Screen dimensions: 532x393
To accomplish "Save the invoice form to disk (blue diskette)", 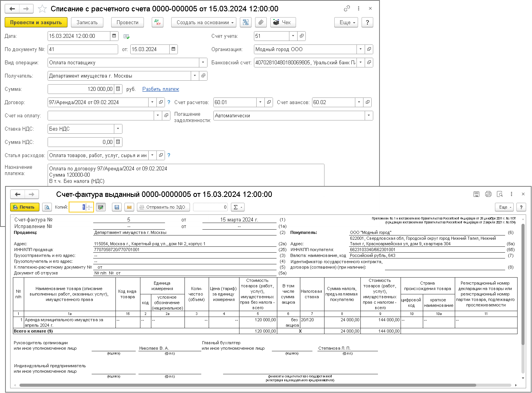I will tap(117, 207).
